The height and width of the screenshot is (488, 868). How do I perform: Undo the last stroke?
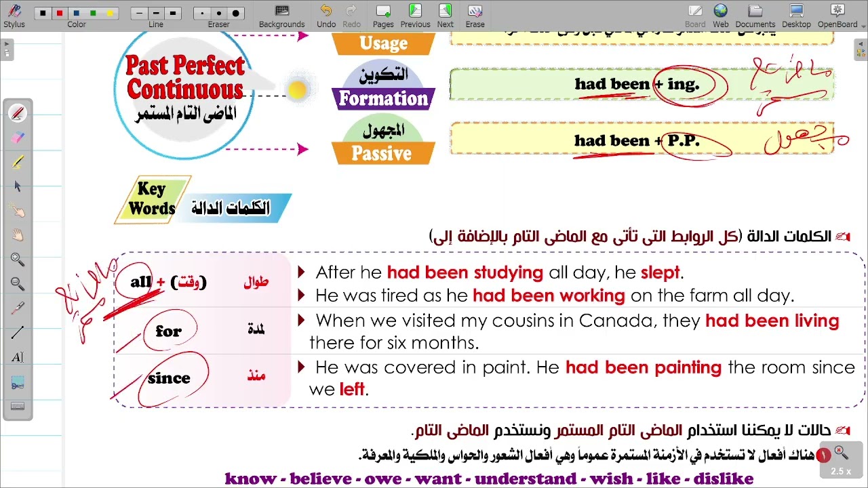(x=326, y=16)
